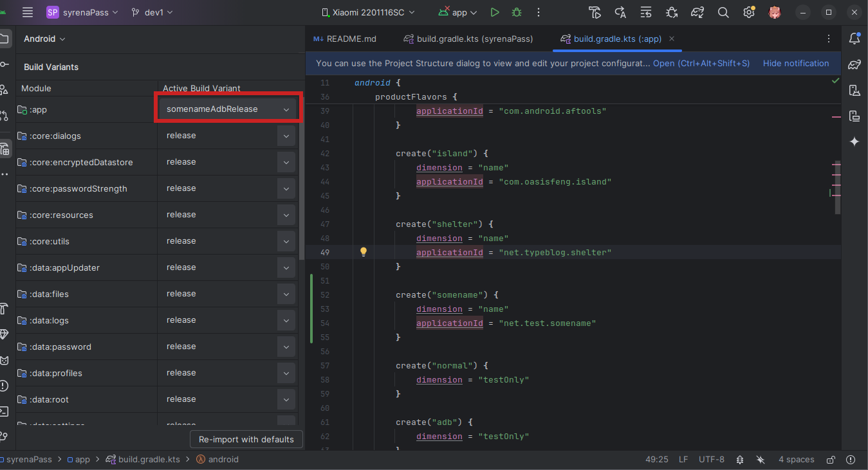The image size is (868, 470).
Task: Open the dev1 git branch dropdown
Action: point(152,12)
